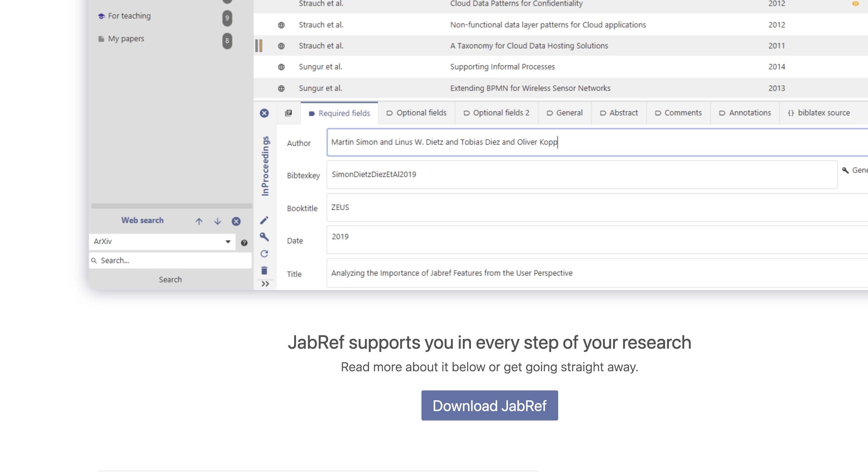Click the globe icon next to Sungur et al.

[x=281, y=66]
